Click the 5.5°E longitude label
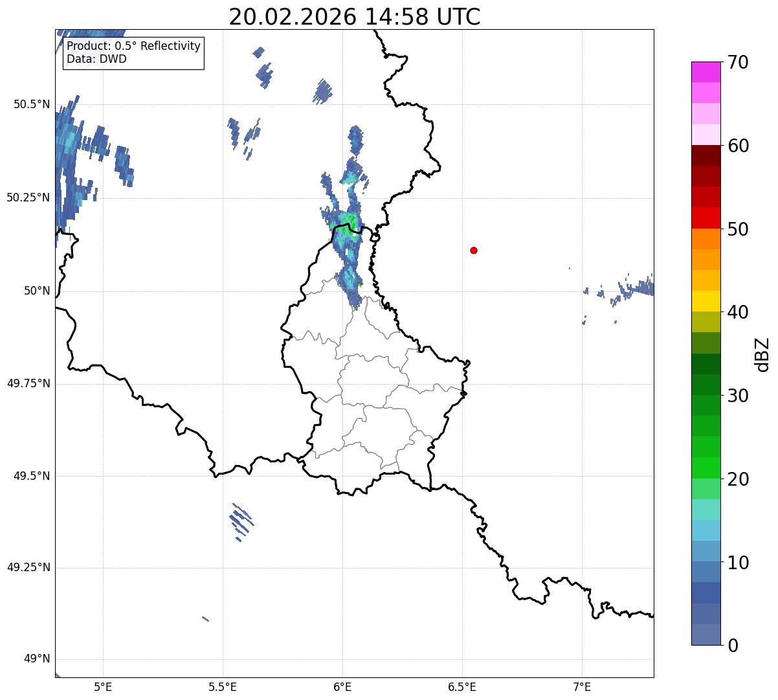This screenshot has height=700, width=778. [223, 686]
